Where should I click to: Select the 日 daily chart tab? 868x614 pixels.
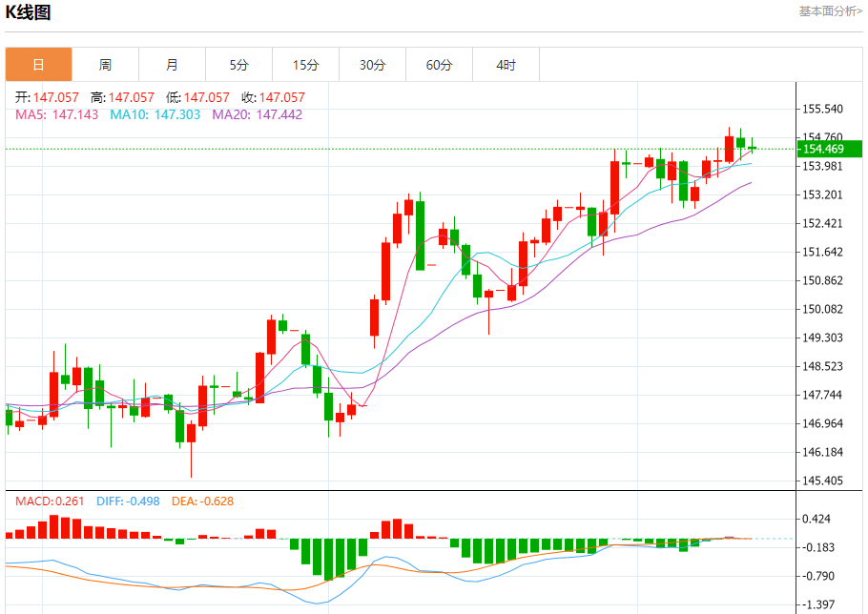(x=39, y=65)
